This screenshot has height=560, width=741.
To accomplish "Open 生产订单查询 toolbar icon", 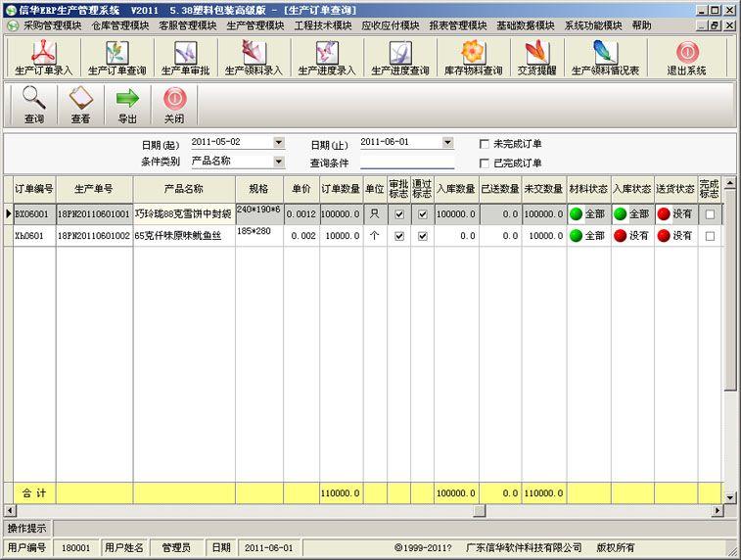I will pyautogui.click(x=116, y=52).
